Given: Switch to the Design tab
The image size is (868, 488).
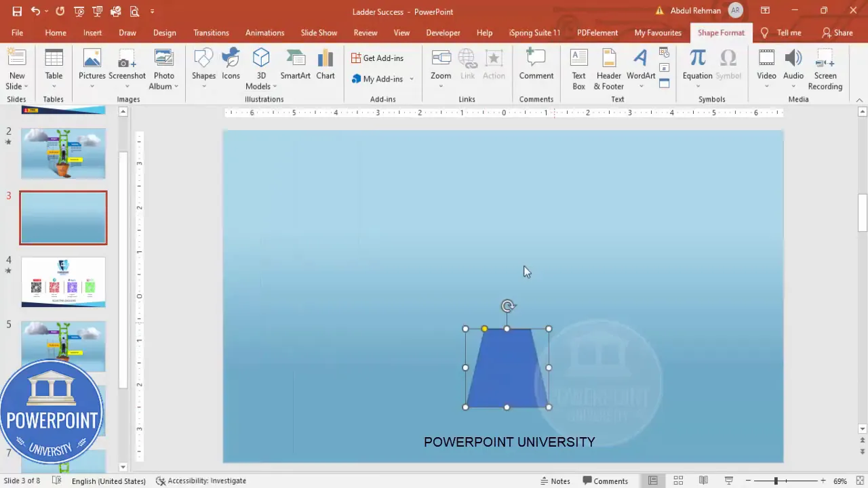Looking at the screenshot, I should pyautogui.click(x=164, y=33).
